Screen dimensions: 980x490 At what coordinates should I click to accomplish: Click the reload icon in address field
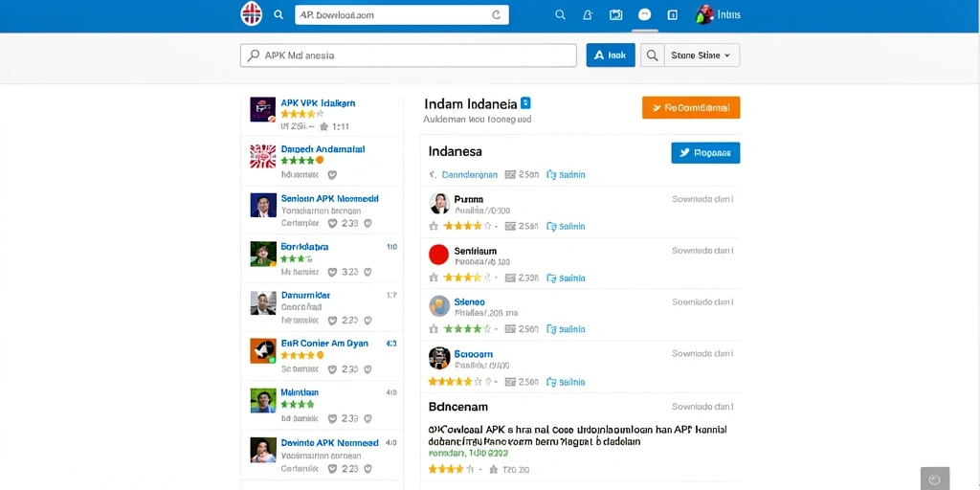497,15
